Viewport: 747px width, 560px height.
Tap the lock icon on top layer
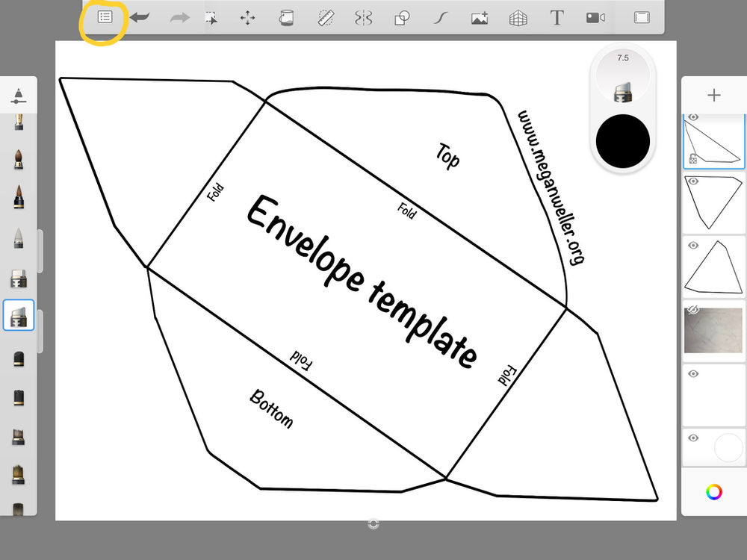pyautogui.click(x=693, y=158)
